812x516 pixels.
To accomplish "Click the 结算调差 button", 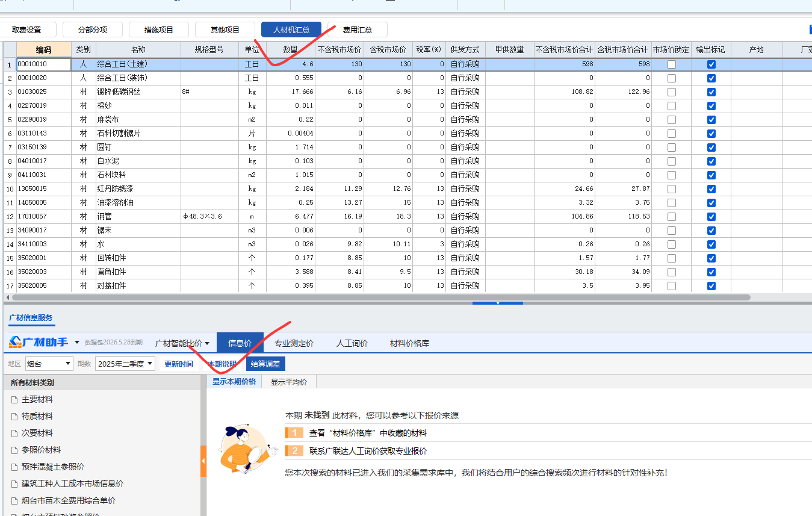I will pyautogui.click(x=267, y=363).
